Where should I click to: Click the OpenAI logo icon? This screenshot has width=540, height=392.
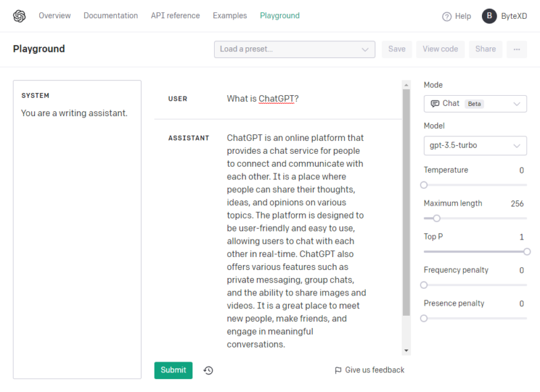coord(20,16)
